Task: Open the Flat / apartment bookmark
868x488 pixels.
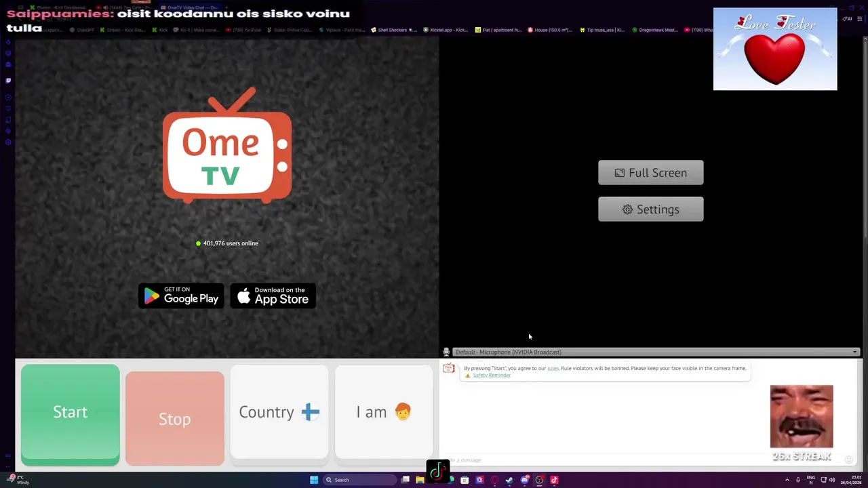Action: (499, 30)
